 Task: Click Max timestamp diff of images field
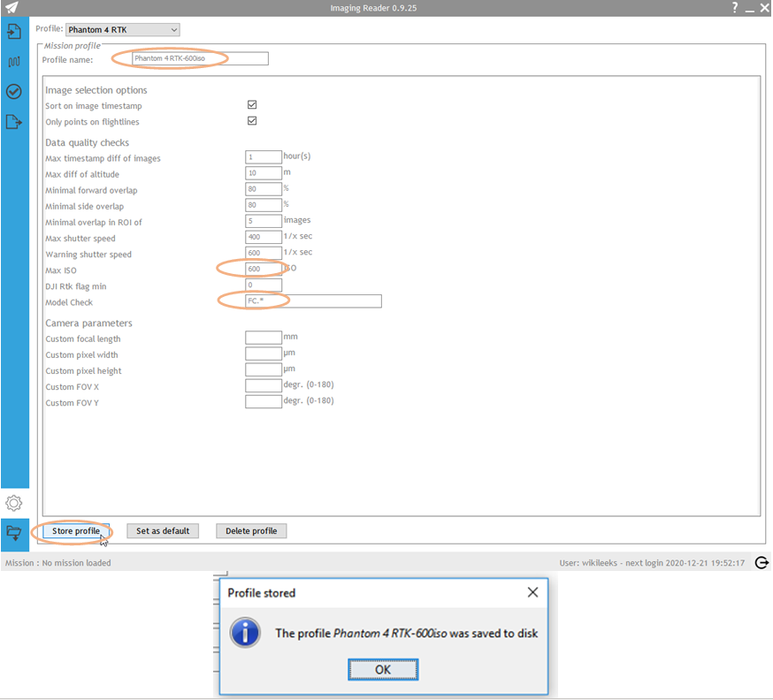click(x=264, y=157)
